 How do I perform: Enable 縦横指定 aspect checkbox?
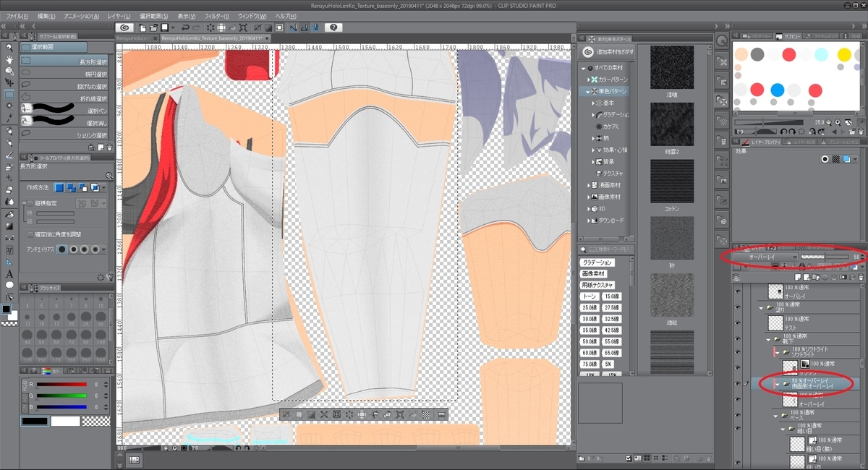coord(30,204)
